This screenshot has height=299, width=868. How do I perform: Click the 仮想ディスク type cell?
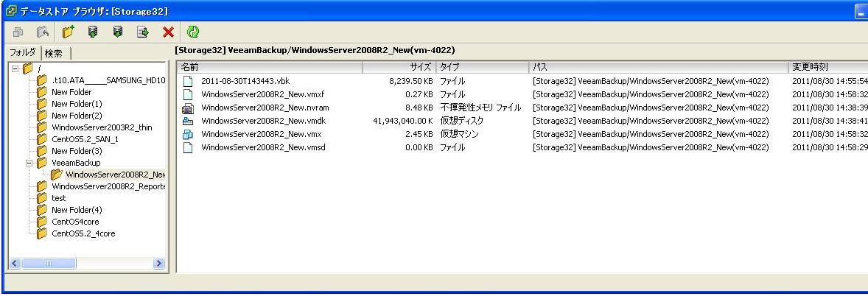click(462, 121)
